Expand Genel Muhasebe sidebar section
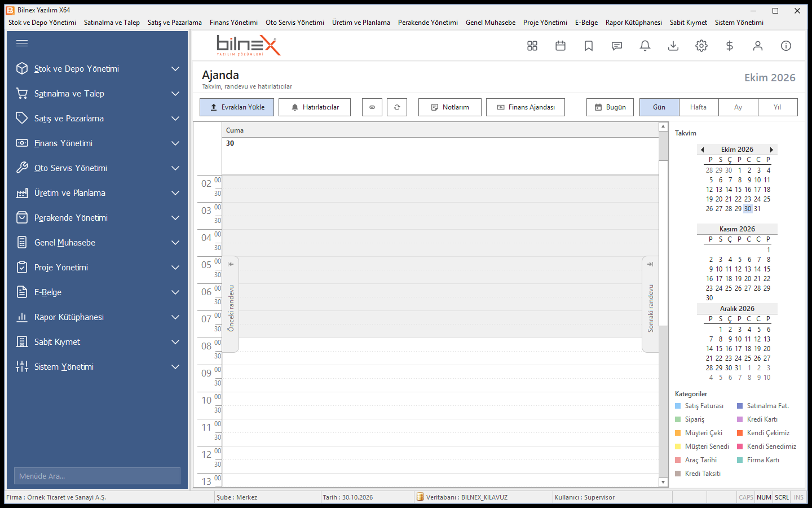The height and width of the screenshot is (508, 812). pos(97,243)
